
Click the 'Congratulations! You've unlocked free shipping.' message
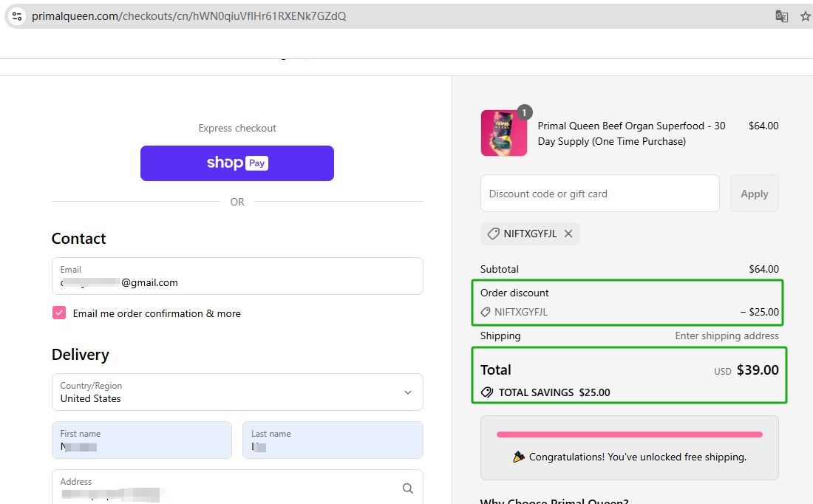(638, 457)
